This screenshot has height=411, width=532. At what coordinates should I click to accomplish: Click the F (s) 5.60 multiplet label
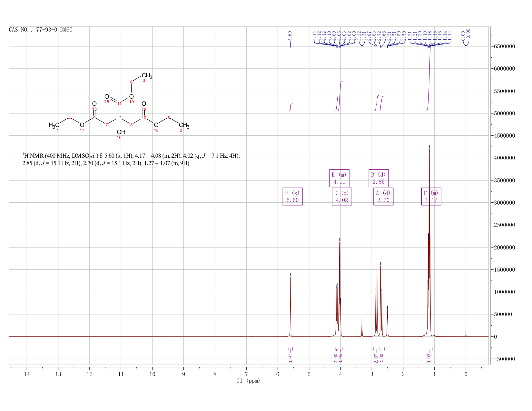292,196
